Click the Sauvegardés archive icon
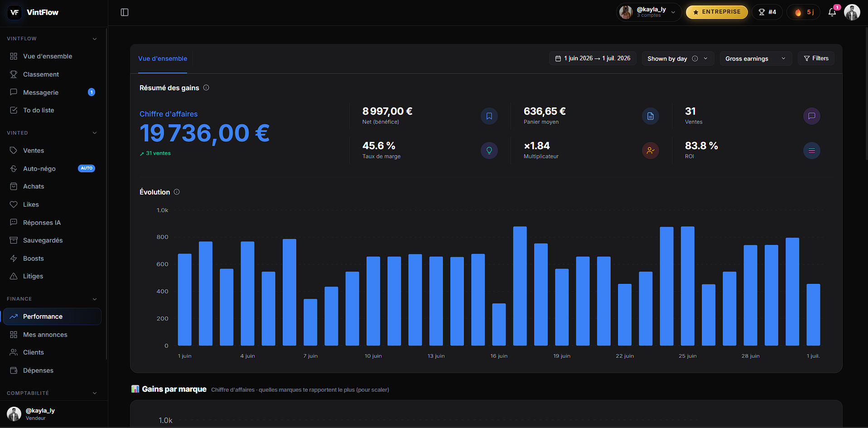 click(x=14, y=240)
